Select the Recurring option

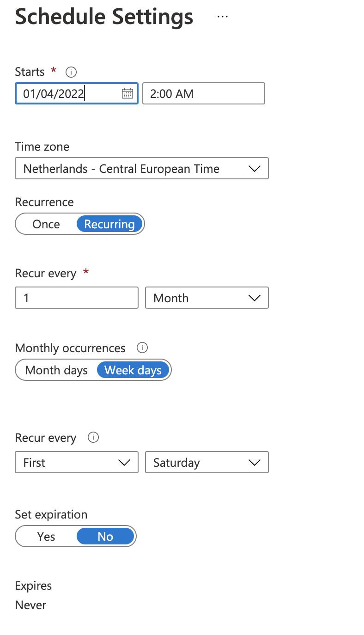(109, 224)
